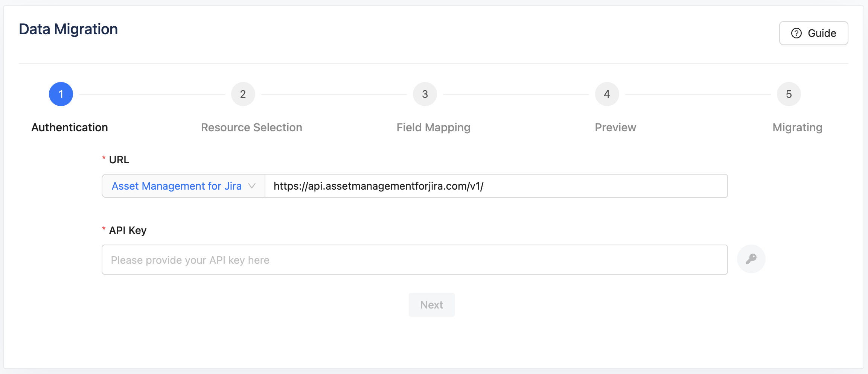This screenshot has height=374, width=868.
Task: Click the API Key field label
Action: (128, 230)
